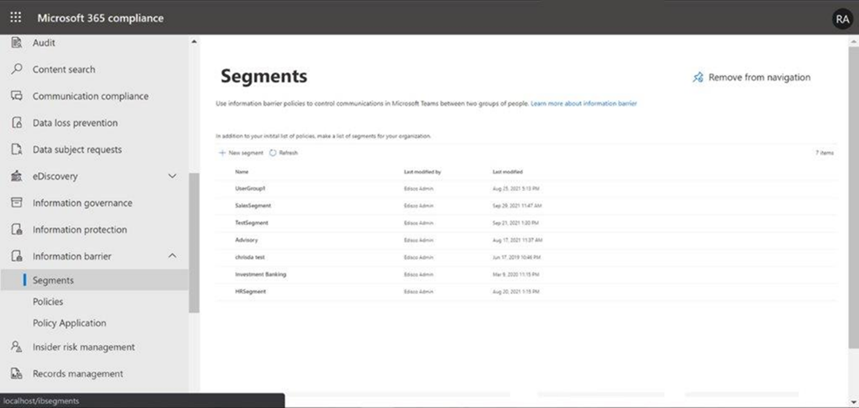
Task: Click the Sep 29, 2021 11:47 AM date cell
Action: [517, 206]
